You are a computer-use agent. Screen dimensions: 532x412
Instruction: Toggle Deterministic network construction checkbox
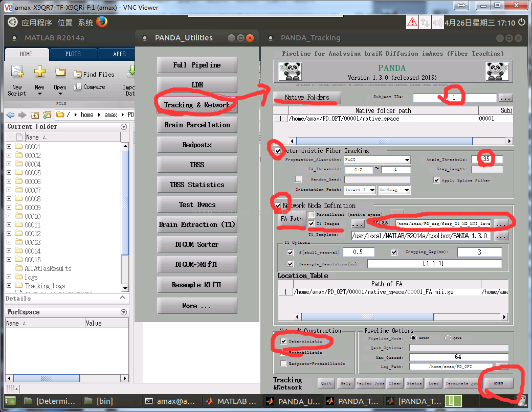click(x=283, y=341)
